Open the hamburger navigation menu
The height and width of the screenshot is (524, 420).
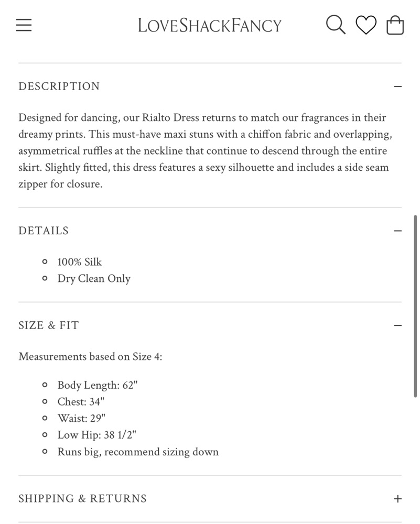[24, 25]
